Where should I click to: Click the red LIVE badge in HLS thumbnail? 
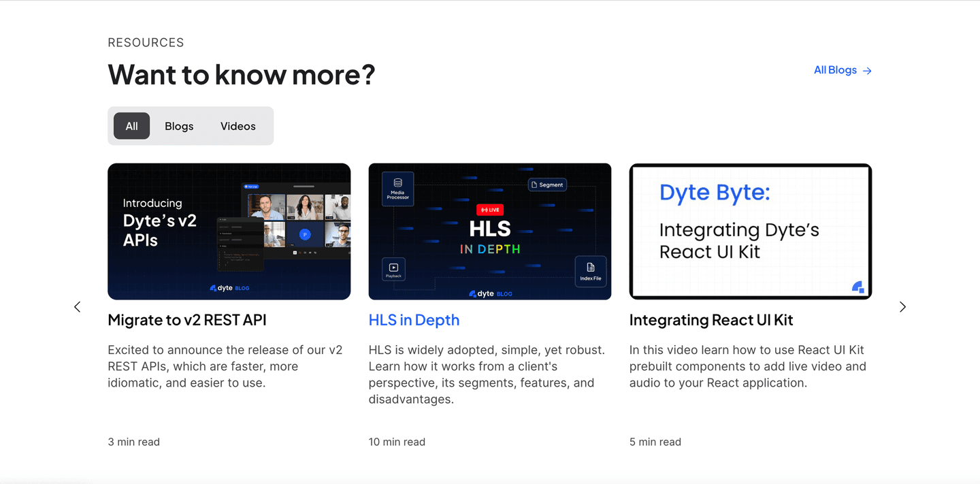[490, 210]
